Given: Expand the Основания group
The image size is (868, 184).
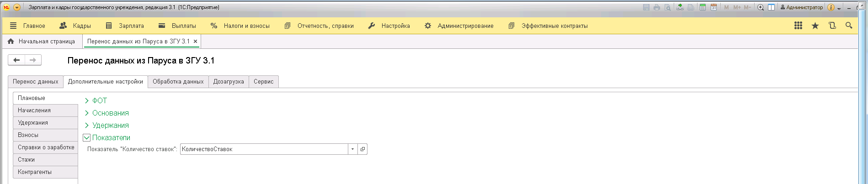Looking at the screenshot, I should click(87, 113).
